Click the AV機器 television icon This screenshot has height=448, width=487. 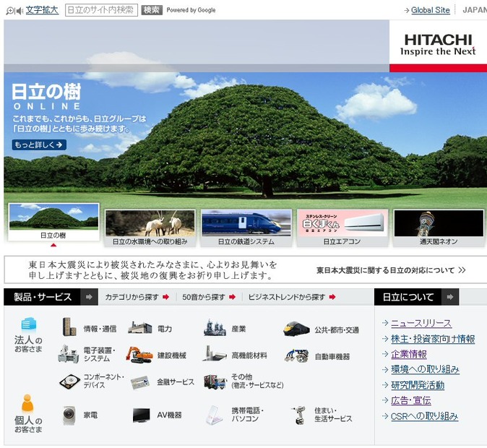tap(142, 415)
